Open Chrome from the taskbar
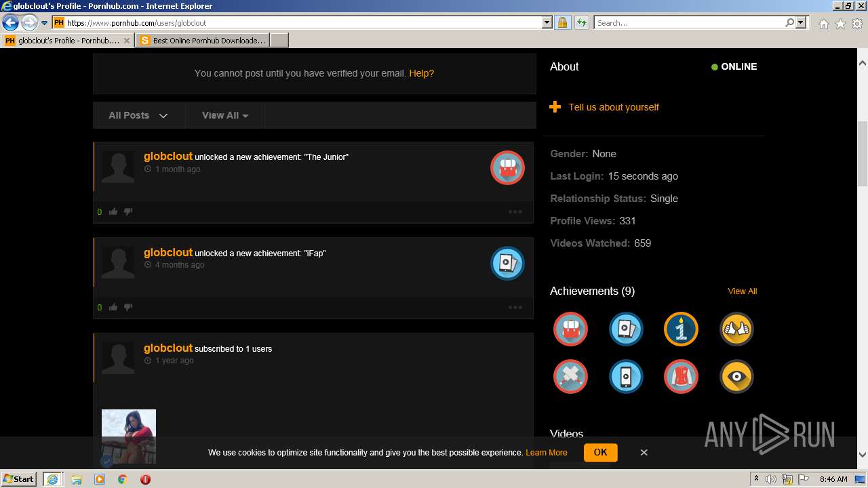The height and width of the screenshot is (488, 868). click(122, 479)
